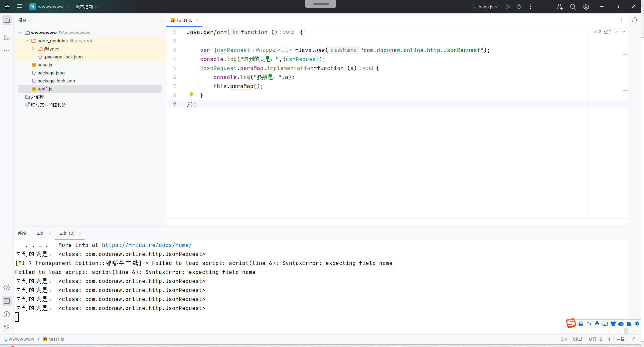Select haha.js in project tree

[42, 65]
